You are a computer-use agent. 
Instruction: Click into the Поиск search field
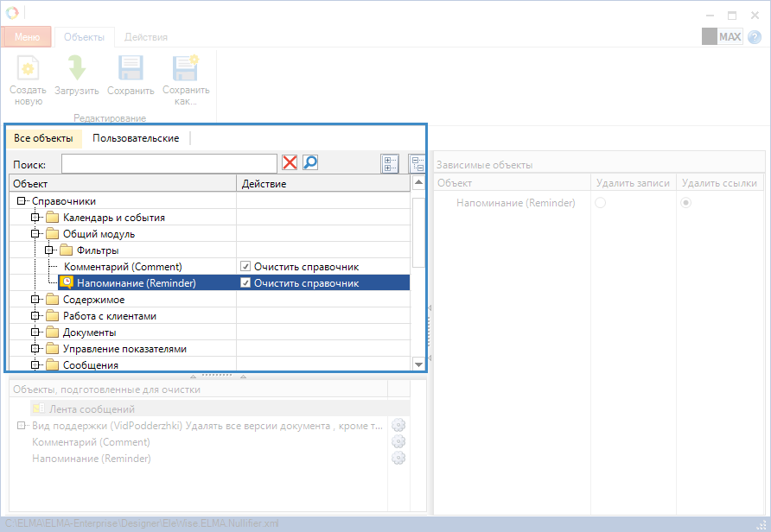pyautogui.click(x=169, y=163)
